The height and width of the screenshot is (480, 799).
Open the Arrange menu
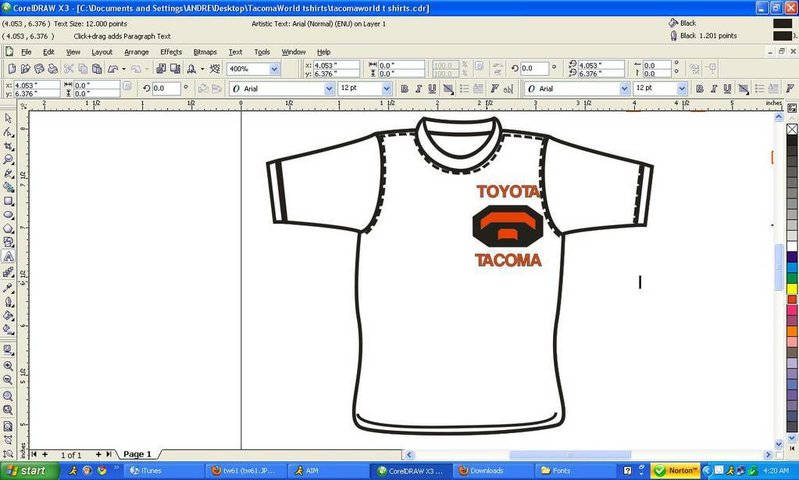137,52
